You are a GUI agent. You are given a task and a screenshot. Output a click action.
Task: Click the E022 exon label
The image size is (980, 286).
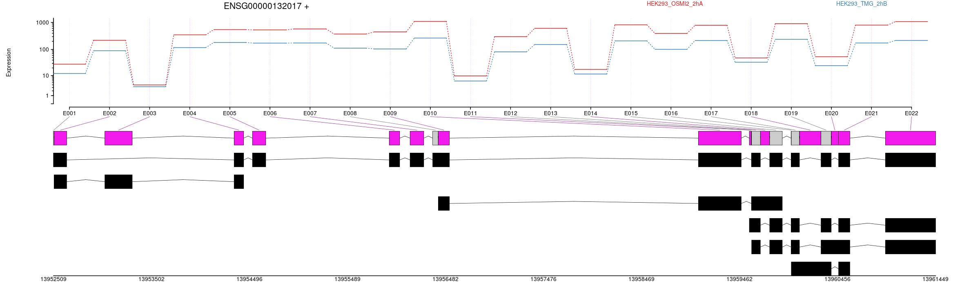pos(911,113)
